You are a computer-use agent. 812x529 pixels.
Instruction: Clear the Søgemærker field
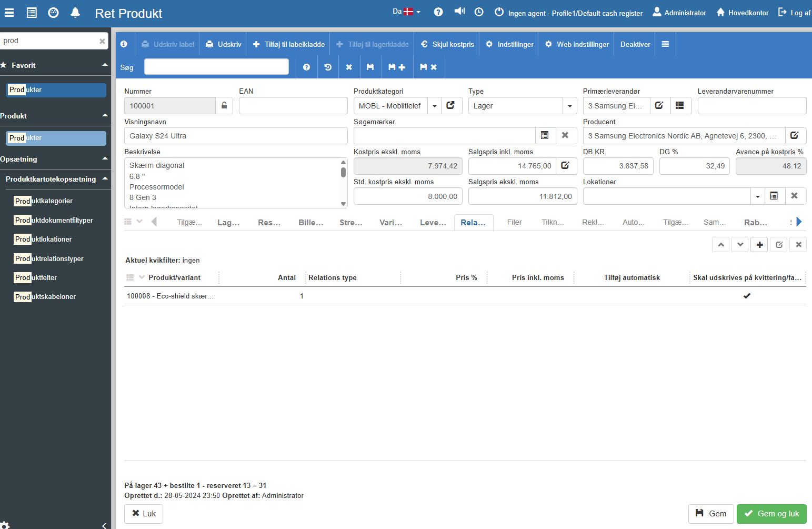[x=565, y=136]
